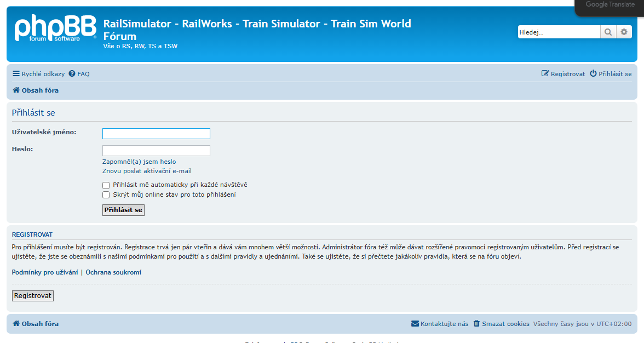The width and height of the screenshot is (644, 343).
Task: Click the home icon in footer bar
Action: point(16,323)
